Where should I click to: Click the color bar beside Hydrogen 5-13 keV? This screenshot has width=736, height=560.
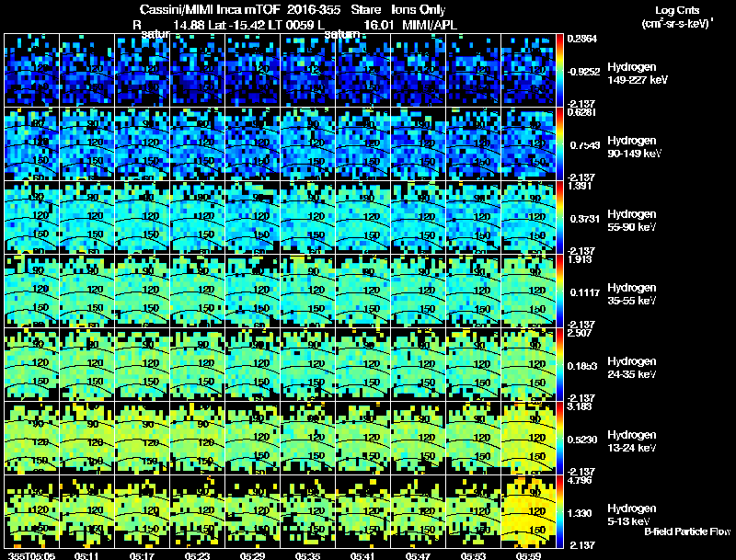pos(559,512)
